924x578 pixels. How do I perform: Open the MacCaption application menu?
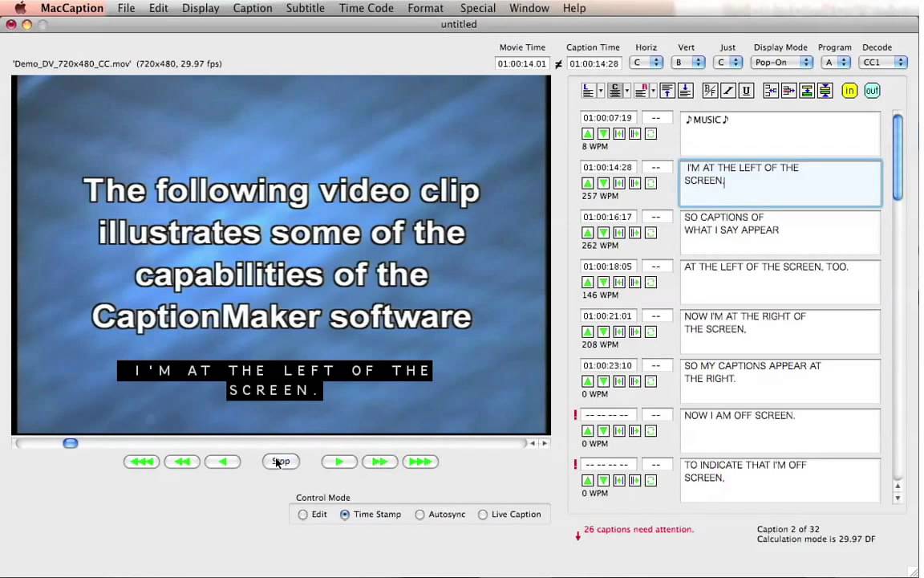click(72, 8)
